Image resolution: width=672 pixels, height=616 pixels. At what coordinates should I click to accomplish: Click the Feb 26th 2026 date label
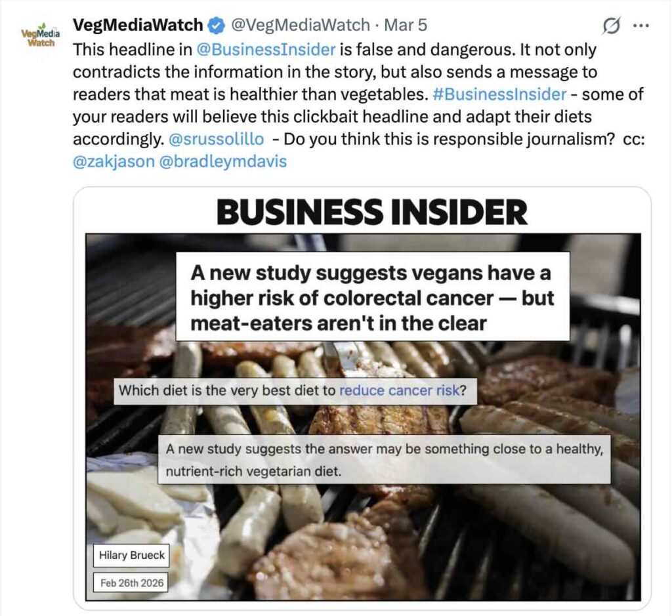(131, 582)
